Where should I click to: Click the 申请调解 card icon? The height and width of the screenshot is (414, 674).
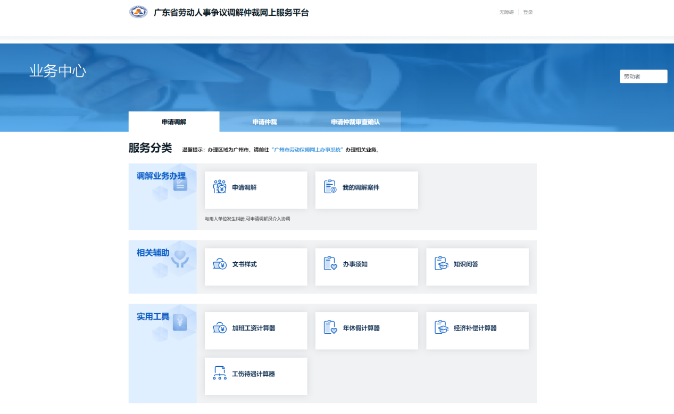[x=219, y=187]
